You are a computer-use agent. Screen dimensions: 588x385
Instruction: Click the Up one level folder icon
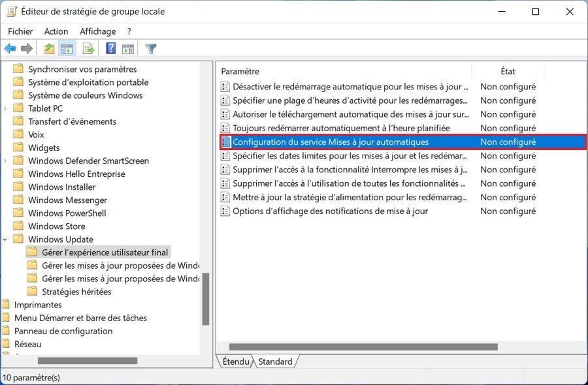49,49
